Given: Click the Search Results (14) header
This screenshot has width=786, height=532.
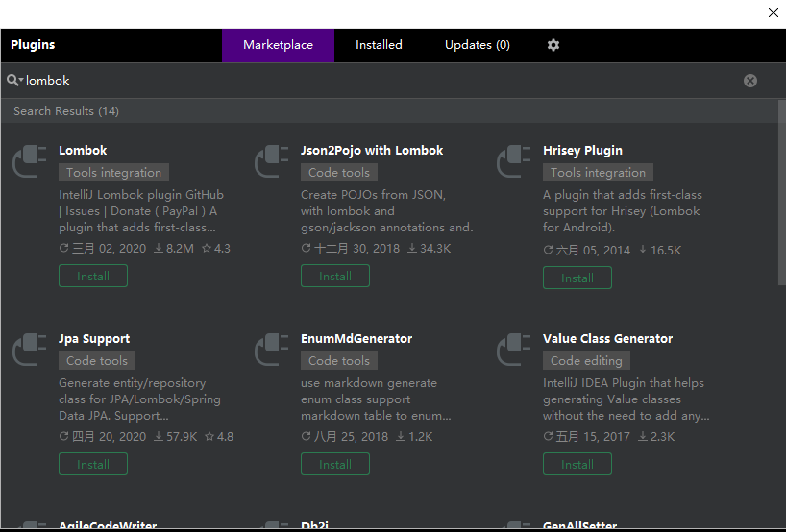Looking at the screenshot, I should pos(66,111).
